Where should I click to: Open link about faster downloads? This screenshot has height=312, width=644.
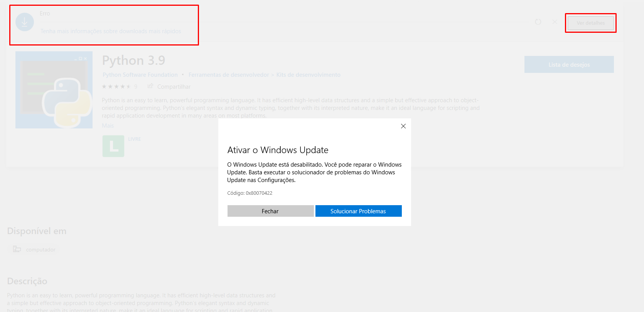tap(111, 31)
